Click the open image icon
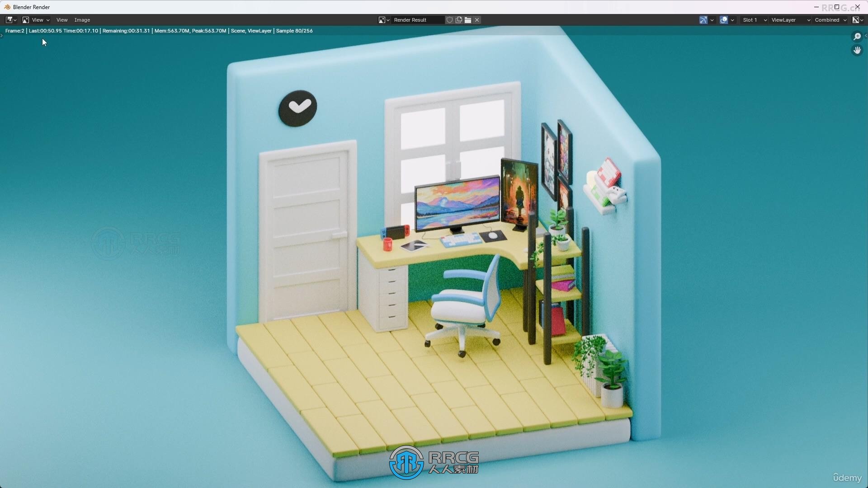The height and width of the screenshot is (488, 868). (x=468, y=20)
